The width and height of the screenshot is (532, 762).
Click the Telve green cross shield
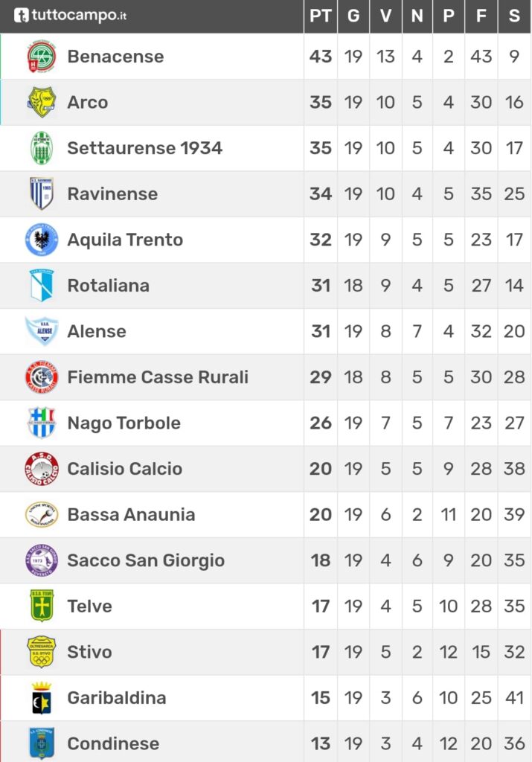coord(42,606)
